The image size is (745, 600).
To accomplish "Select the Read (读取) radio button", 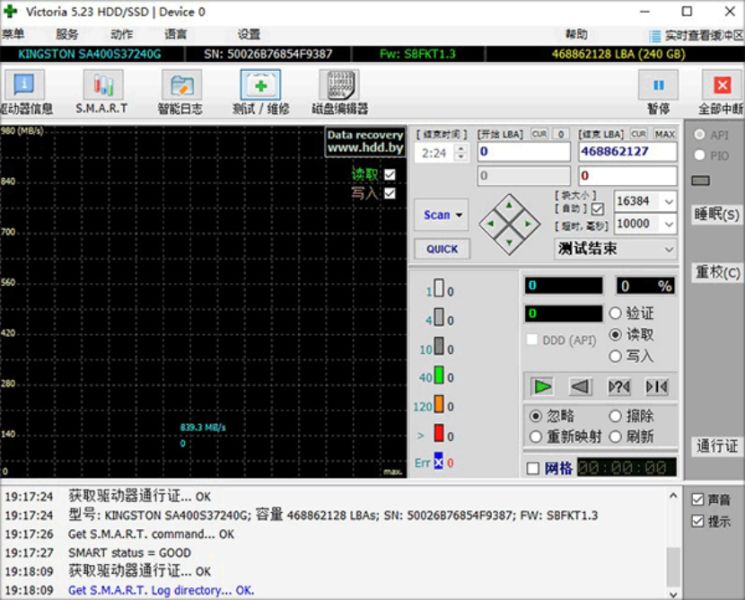I will tap(615, 334).
